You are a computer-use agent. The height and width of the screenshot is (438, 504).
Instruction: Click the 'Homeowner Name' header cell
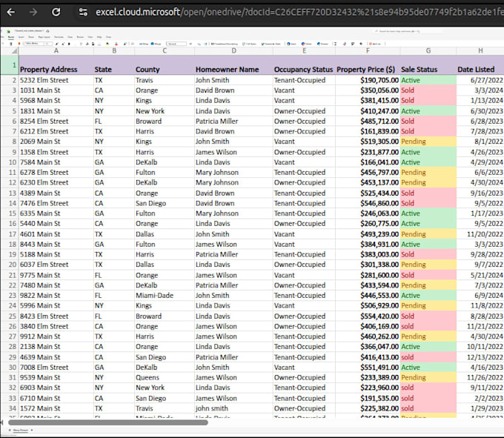pos(233,65)
